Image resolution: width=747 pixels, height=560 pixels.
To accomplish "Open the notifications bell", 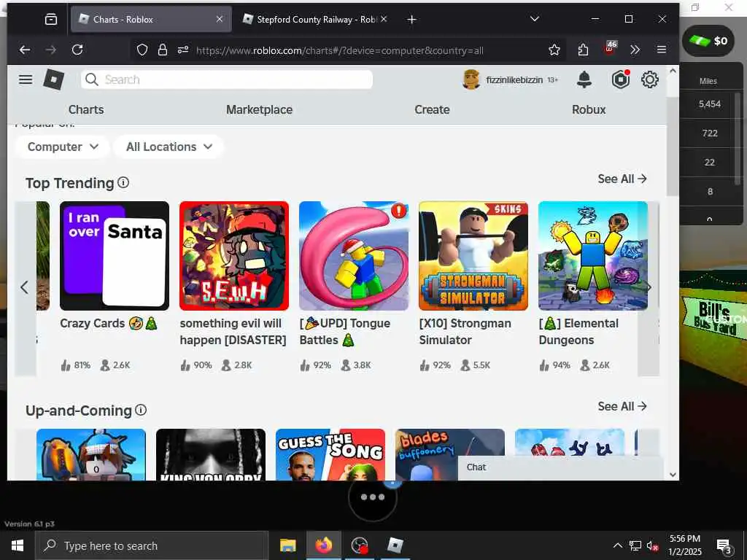I will point(584,79).
